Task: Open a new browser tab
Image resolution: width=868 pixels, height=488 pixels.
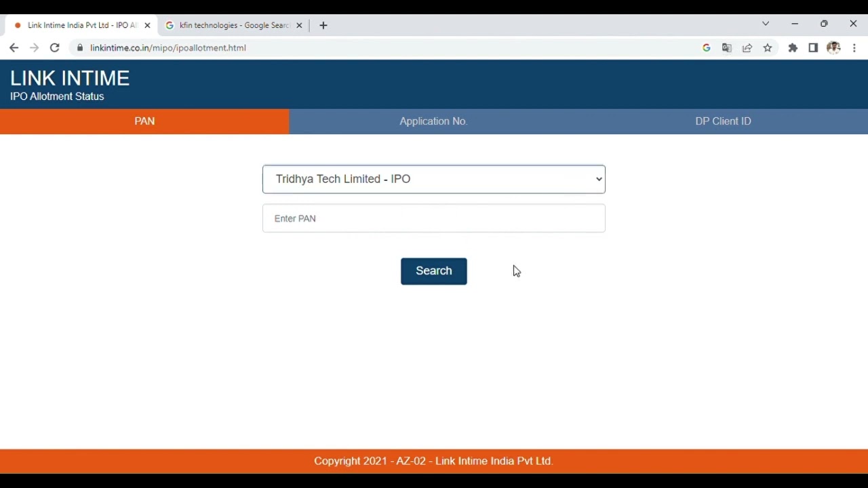Action: (x=323, y=26)
